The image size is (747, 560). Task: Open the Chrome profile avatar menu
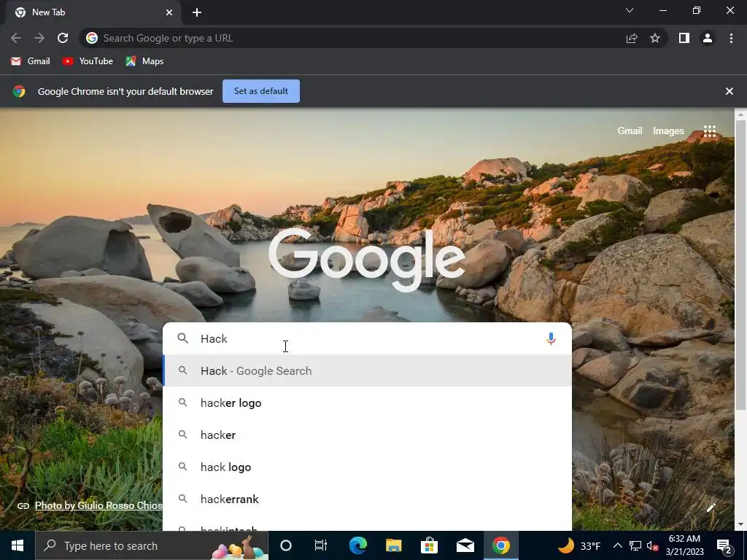point(708,38)
